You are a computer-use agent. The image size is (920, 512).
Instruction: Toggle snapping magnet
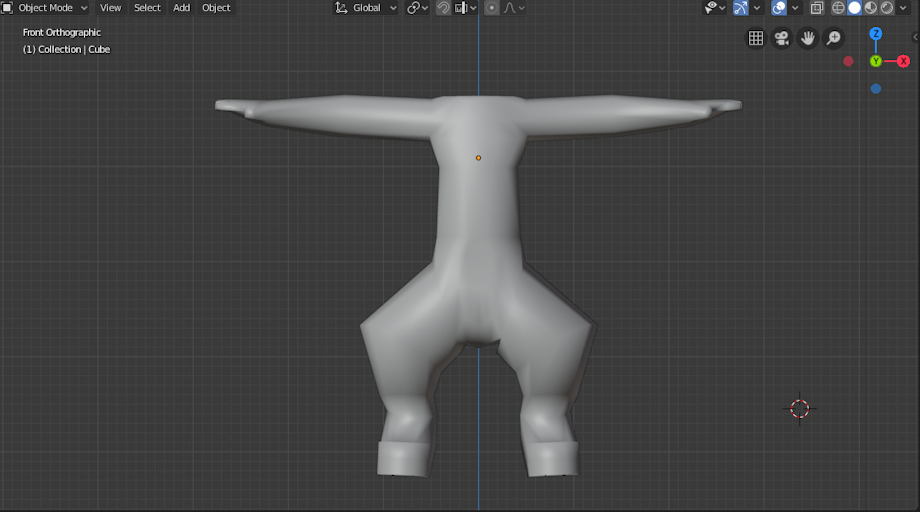coord(444,8)
